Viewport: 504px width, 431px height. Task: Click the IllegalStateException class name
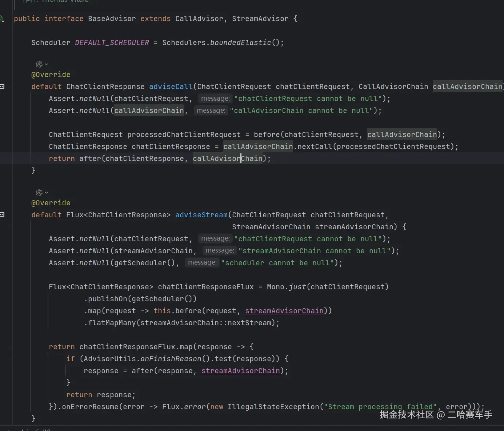tap(273, 407)
